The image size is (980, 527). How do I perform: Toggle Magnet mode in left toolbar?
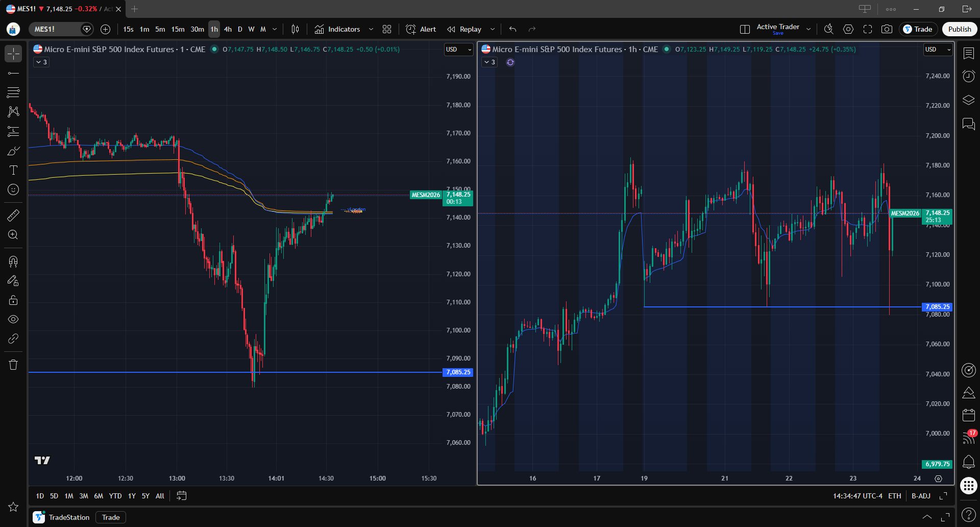tap(13, 261)
